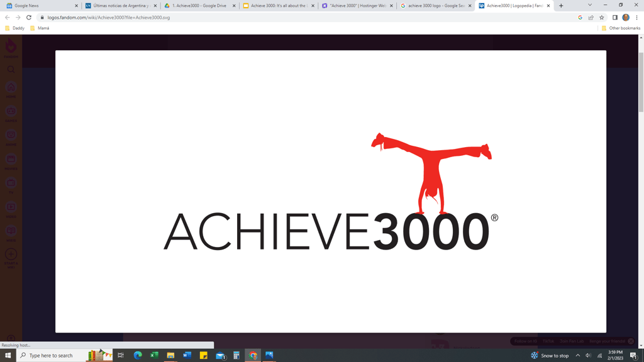The image size is (644, 362).
Task: Open Video section in Fandom sidebar
Action: pyautogui.click(x=11, y=210)
